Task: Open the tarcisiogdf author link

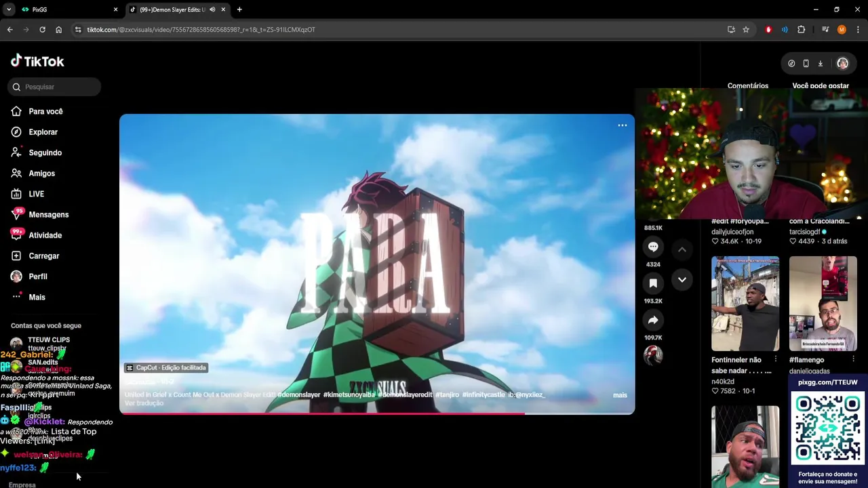Action: click(x=804, y=232)
